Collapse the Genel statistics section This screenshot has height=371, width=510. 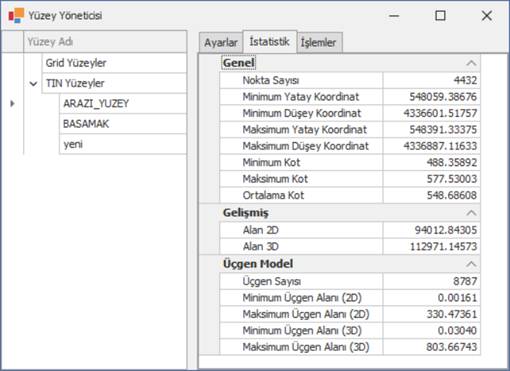tap(471, 63)
